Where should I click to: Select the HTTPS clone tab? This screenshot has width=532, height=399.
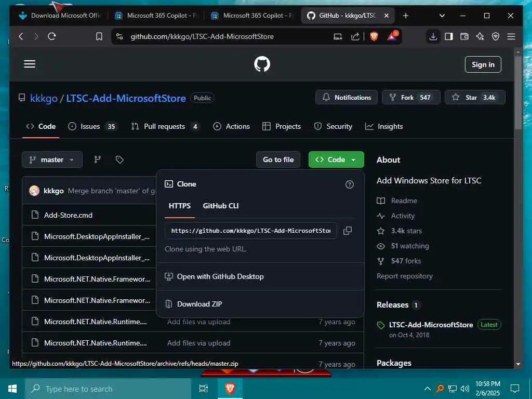tap(179, 206)
